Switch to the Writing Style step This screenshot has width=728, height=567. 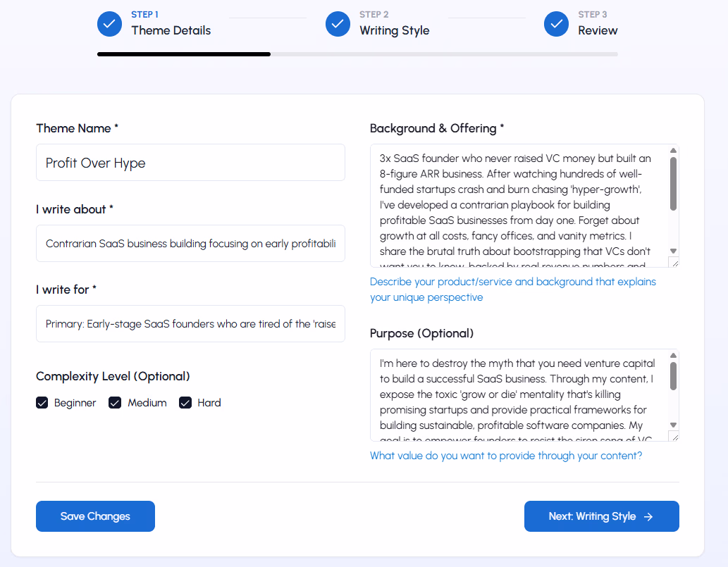(x=394, y=30)
